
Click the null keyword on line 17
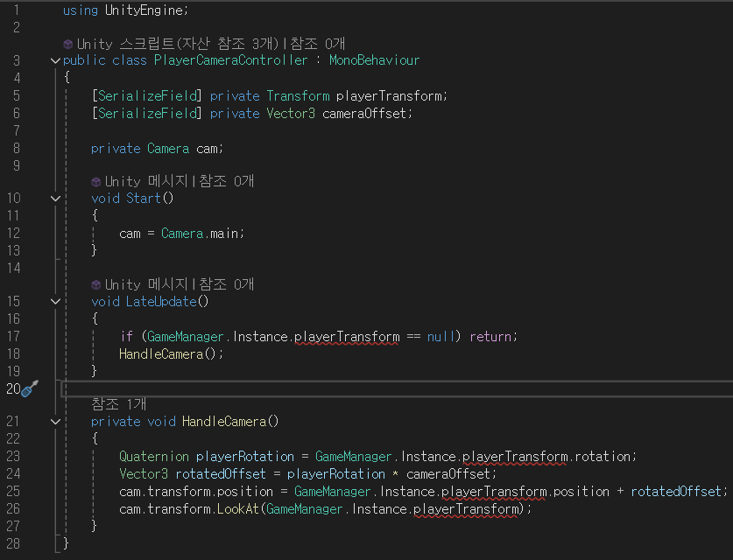441,336
